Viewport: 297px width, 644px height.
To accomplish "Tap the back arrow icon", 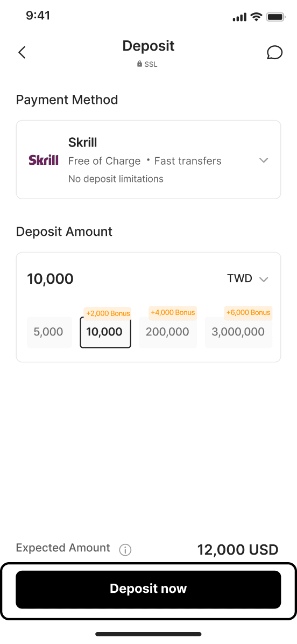I will [x=22, y=53].
